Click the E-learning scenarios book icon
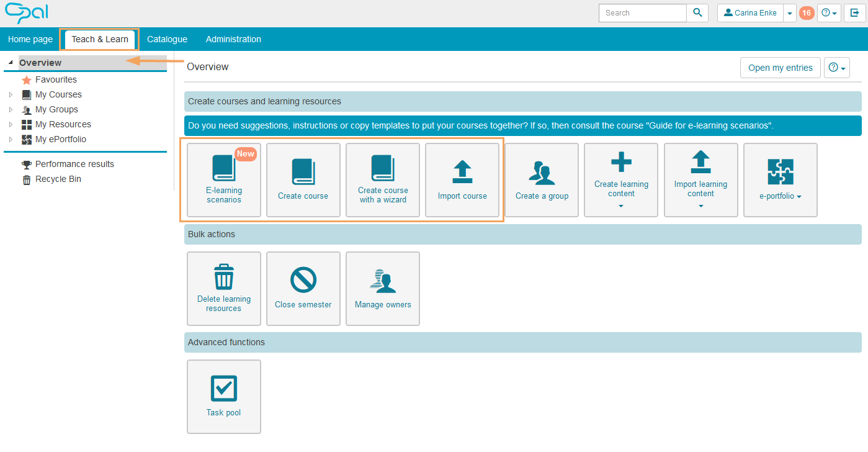 click(x=223, y=169)
